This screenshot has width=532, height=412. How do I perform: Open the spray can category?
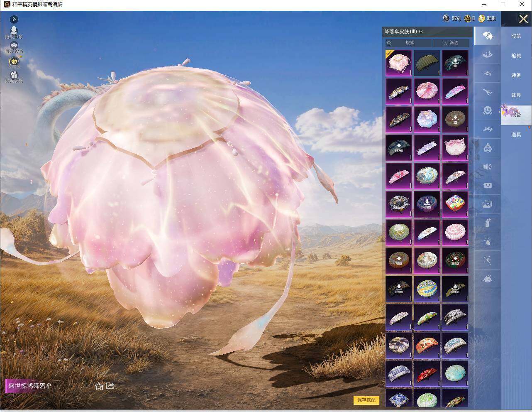(488, 223)
